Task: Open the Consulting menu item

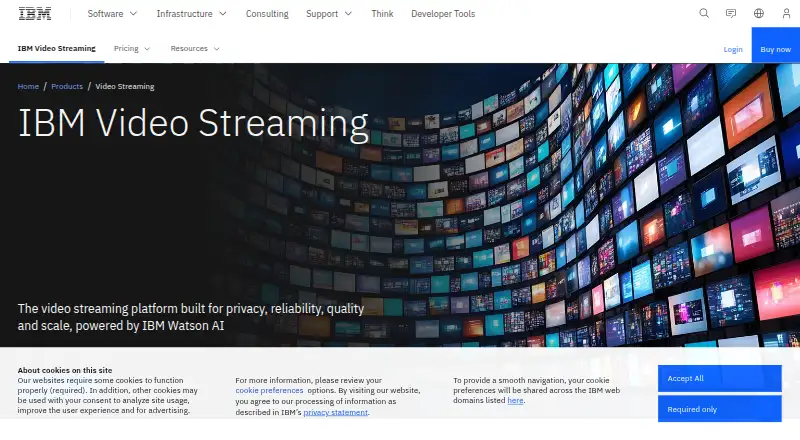Action: (267, 14)
